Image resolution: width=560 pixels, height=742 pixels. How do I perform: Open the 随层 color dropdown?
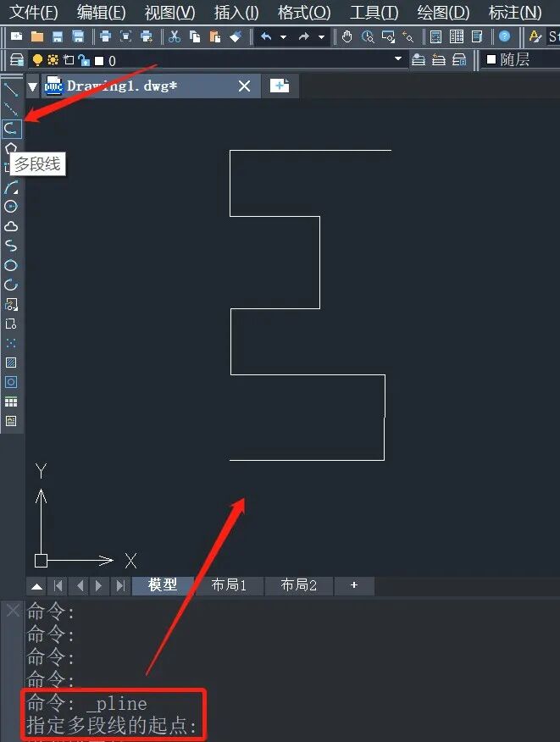[521, 59]
